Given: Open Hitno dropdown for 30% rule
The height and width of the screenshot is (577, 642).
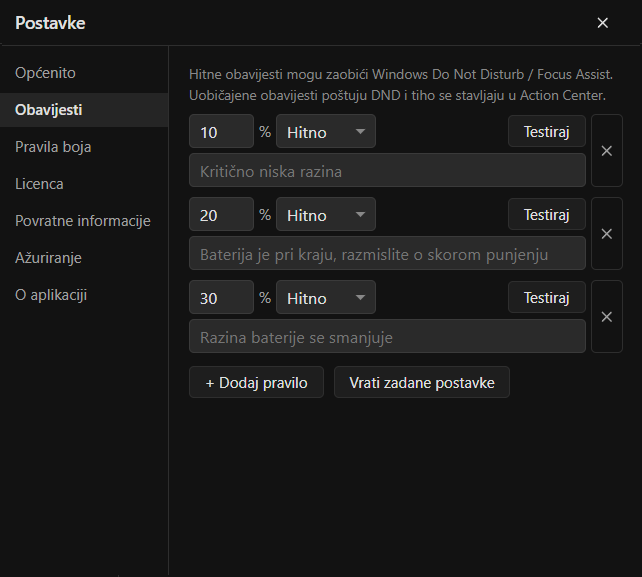Looking at the screenshot, I should (326, 297).
